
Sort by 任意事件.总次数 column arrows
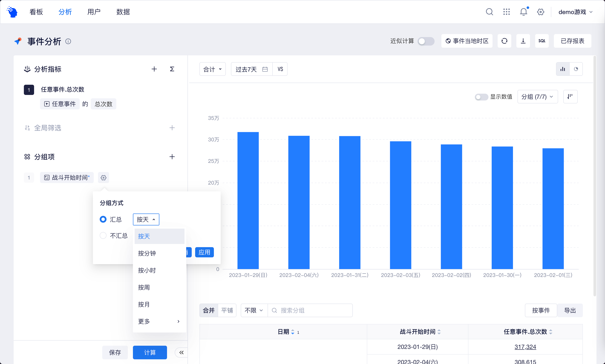point(551,332)
